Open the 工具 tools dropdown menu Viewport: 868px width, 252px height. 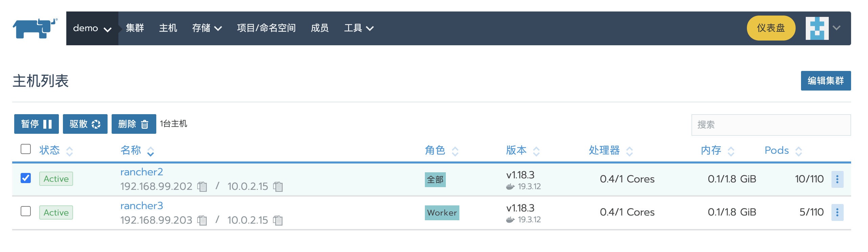click(x=359, y=28)
